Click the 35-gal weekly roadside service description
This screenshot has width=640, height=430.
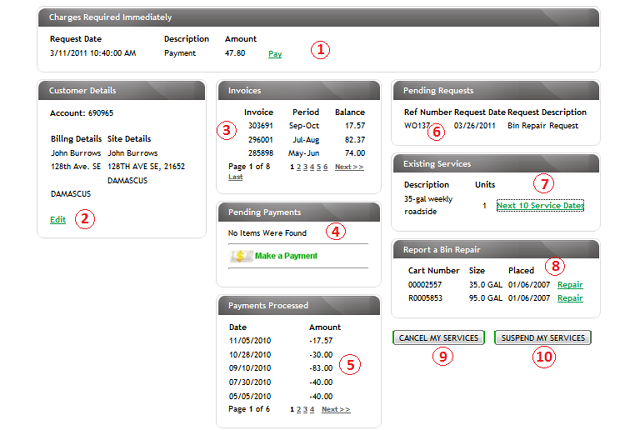click(x=428, y=205)
